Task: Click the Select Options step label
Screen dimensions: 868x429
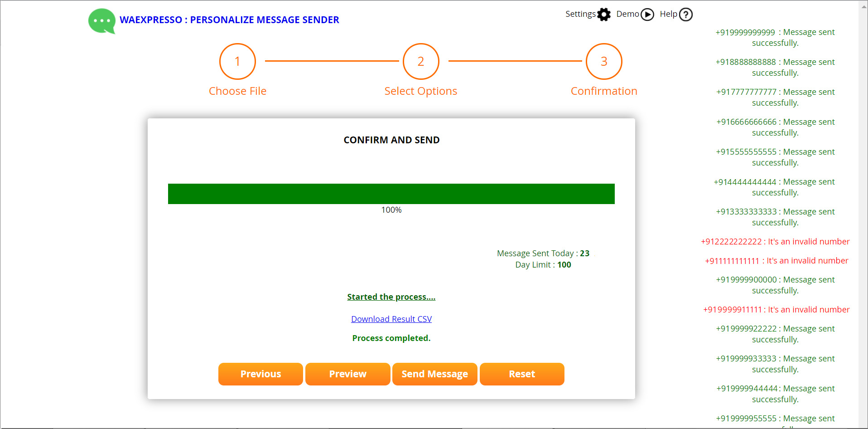Action: click(420, 91)
